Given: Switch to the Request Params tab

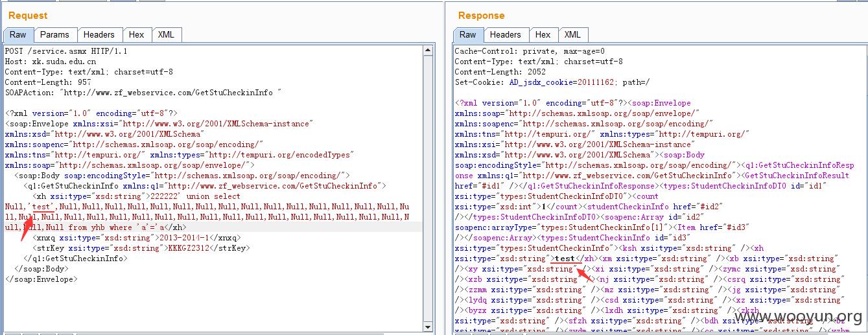Looking at the screenshot, I should pos(55,35).
